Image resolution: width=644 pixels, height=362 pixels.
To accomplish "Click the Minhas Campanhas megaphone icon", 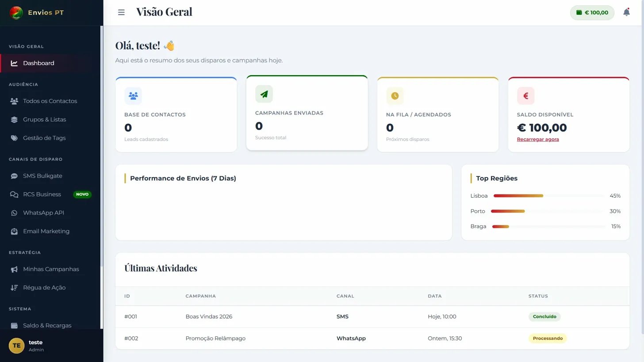I will [x=14, y=269].
